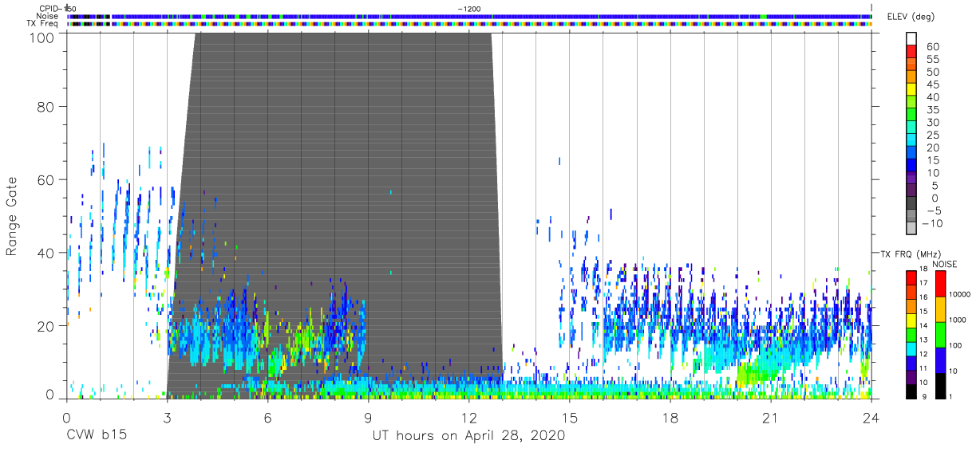Select the yellow 40–45 segment of ELEV colorbar
Image resolution: width=980 pixels, height=452 pixels.
pyautogui.click(x=912, y=91)
